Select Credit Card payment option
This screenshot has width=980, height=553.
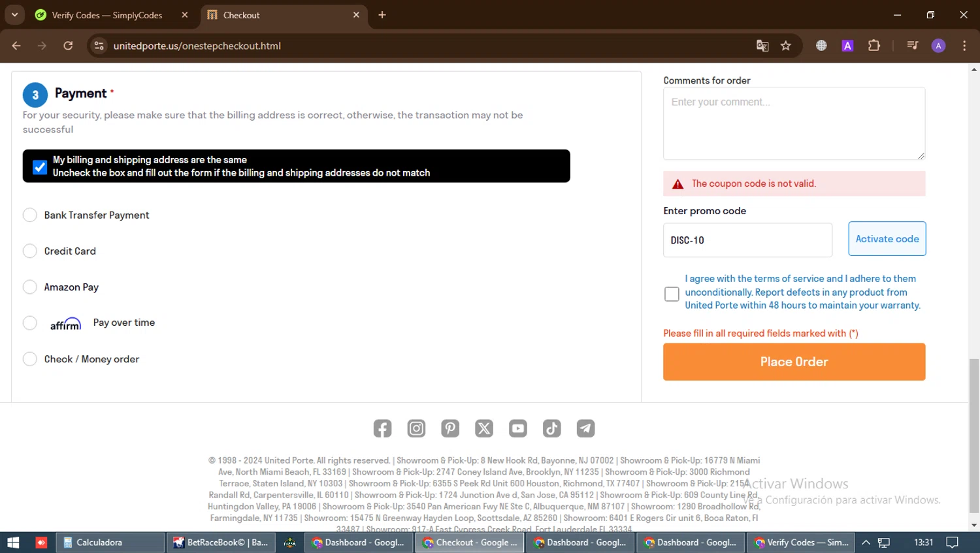tap(30, 251)
